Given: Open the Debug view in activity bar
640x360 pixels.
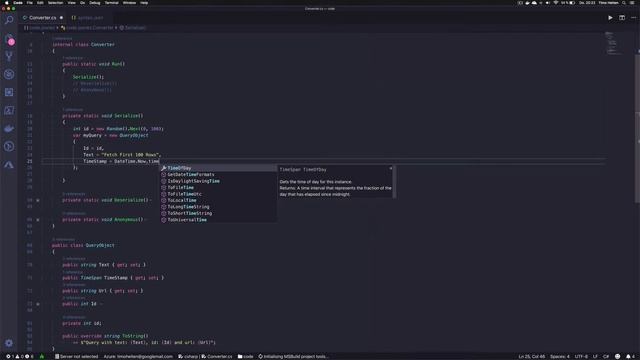Looking at the screenshot, I should (x=9, y=74).
